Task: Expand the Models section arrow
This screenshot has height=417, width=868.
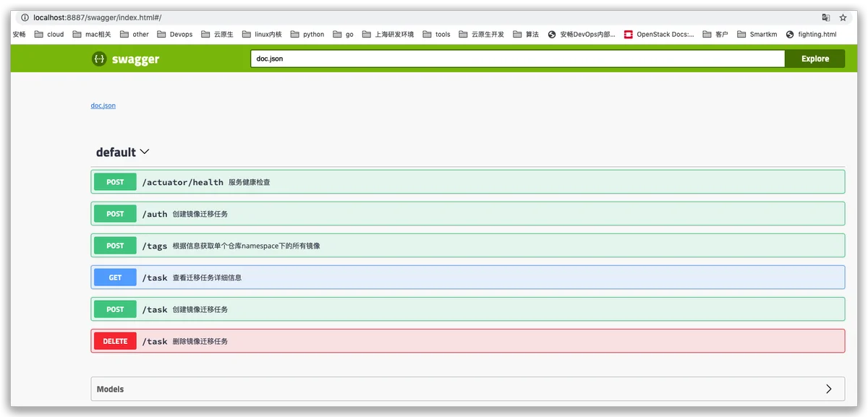Action: 829,389
